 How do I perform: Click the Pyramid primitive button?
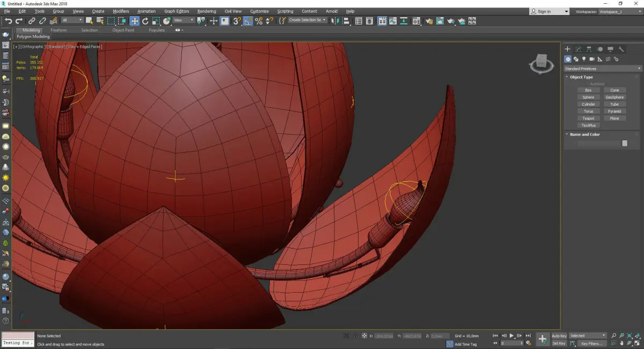(614, 112)
